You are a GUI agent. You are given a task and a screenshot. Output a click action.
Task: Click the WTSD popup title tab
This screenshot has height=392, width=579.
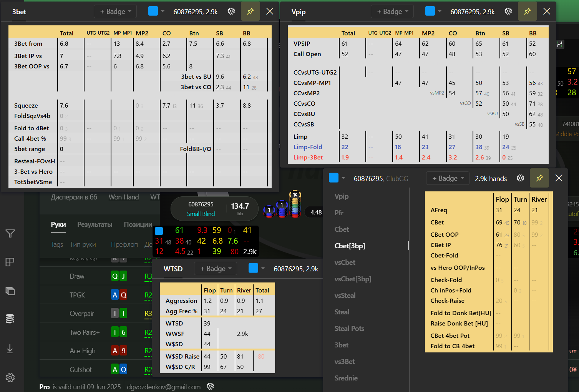point(173,269)
